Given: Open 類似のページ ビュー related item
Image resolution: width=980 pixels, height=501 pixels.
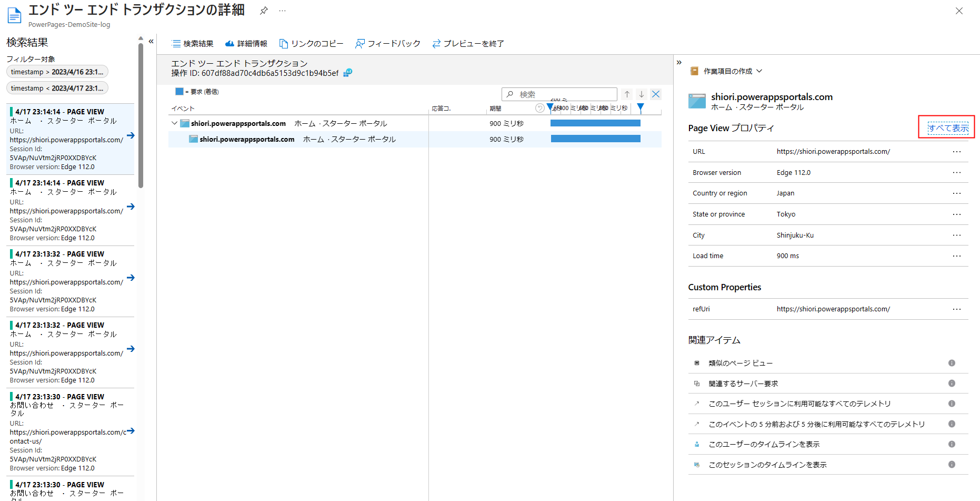Looking at the screenshot, I should [x=741, y=363].
